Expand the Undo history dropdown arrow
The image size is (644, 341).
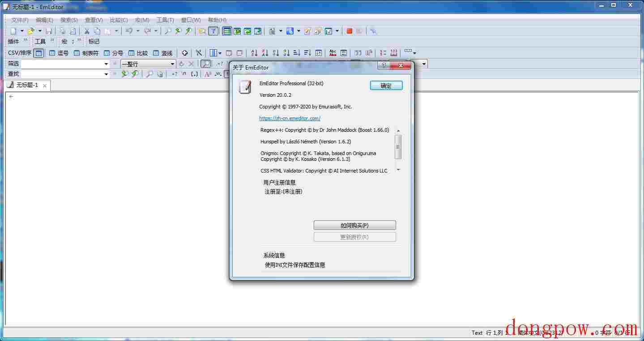[138, 31]
